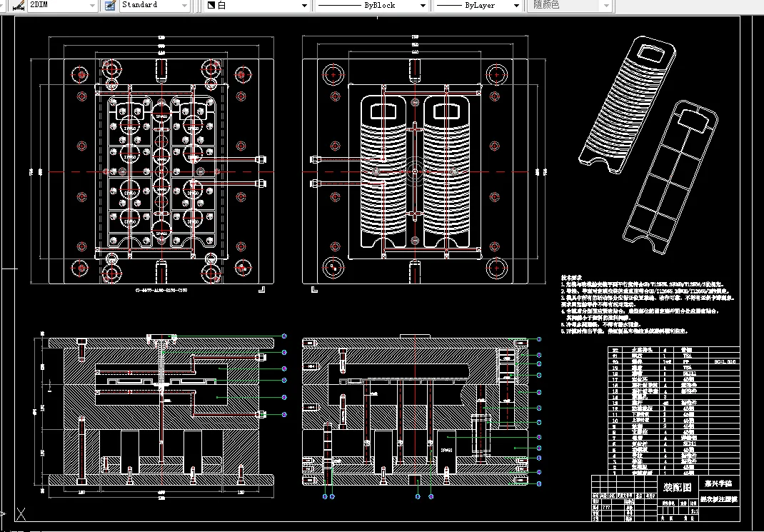Image resolution: width=764 pixels, height=532 pixels.
Task: Click the SP460 label in right section view
Action: pos(446,450)
